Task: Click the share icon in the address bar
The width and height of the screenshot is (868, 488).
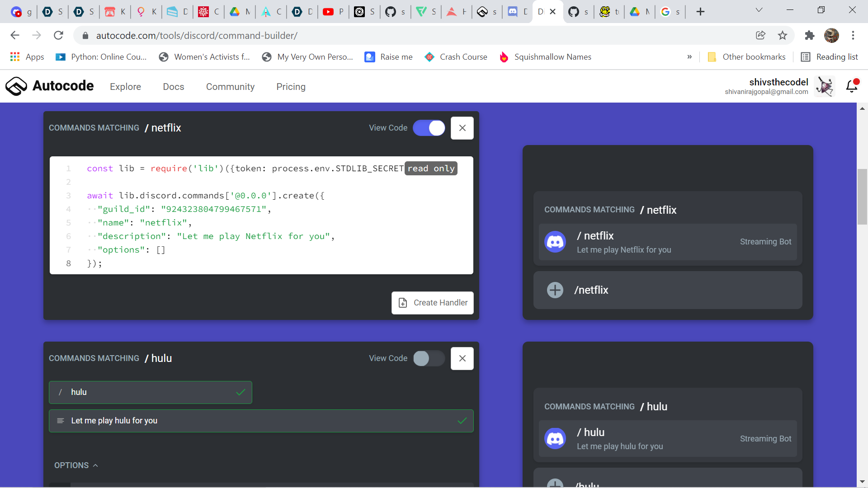Action: (x=761, y=35)
